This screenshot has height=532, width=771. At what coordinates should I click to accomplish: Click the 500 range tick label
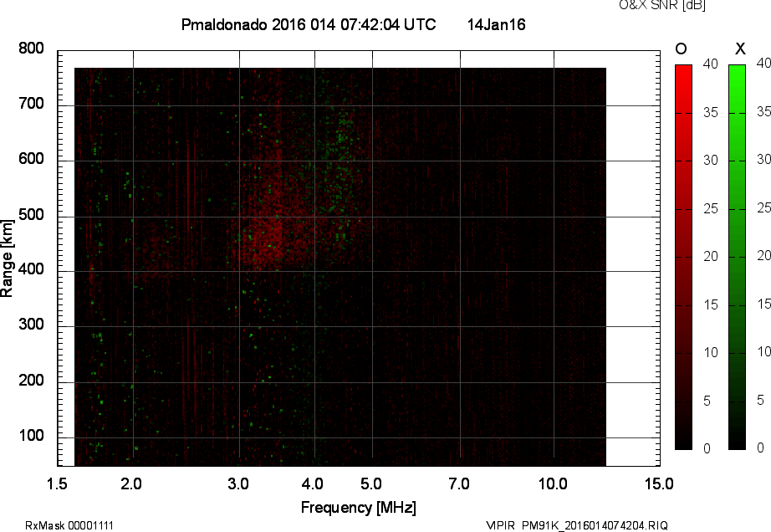tap(31, 214)
